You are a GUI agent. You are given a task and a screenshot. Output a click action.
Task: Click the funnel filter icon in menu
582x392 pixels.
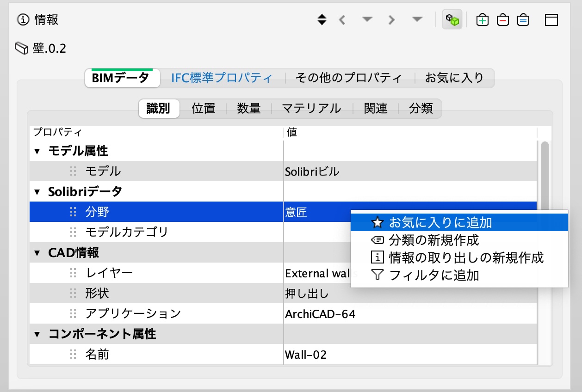click(x=378, y=276)
